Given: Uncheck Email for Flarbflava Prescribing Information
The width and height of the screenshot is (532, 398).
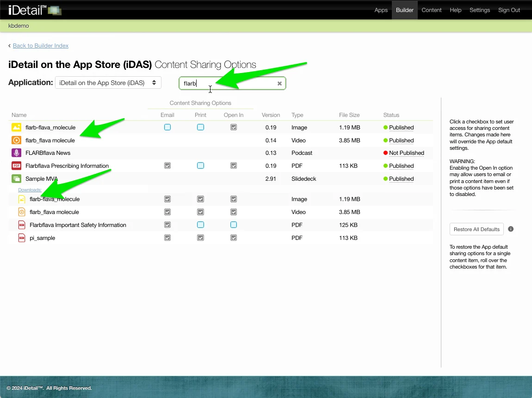Looking at the screenshot, I should 167,165.
